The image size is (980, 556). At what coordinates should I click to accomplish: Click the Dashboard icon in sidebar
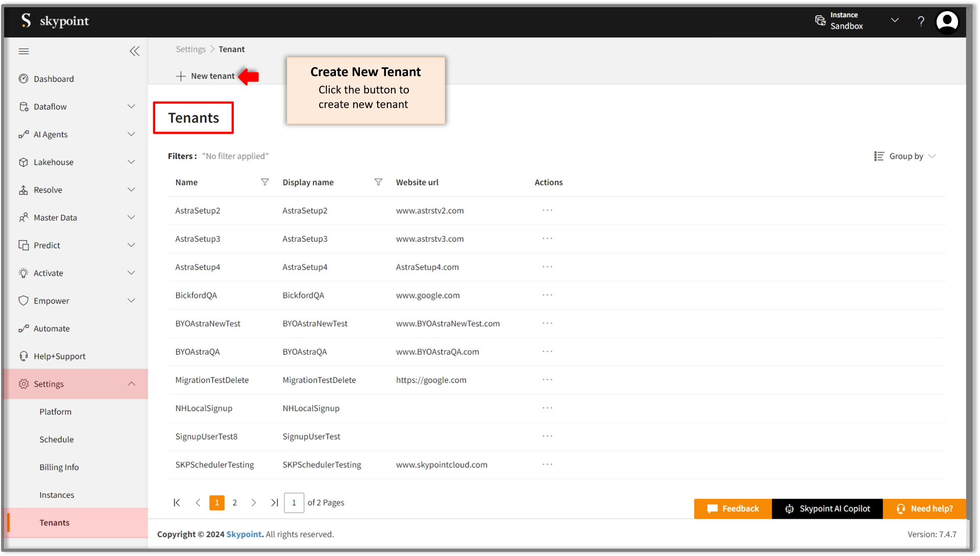coord(24,79)
